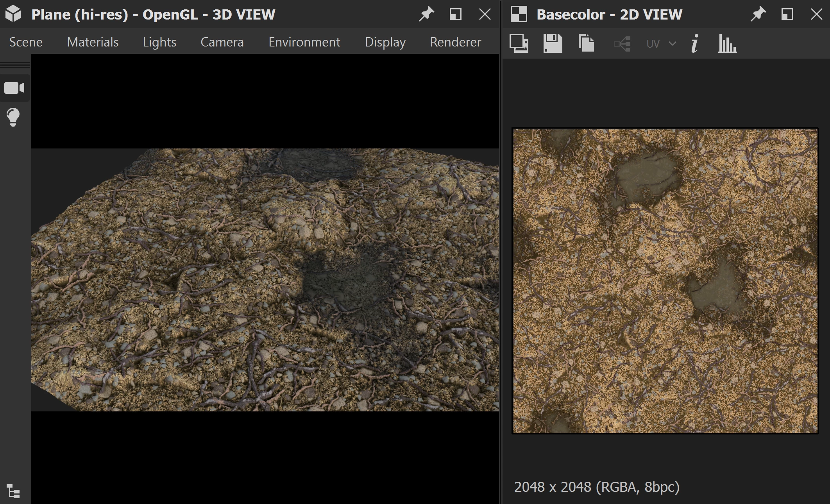Open the histogram icon

click(x=727, y=43)
